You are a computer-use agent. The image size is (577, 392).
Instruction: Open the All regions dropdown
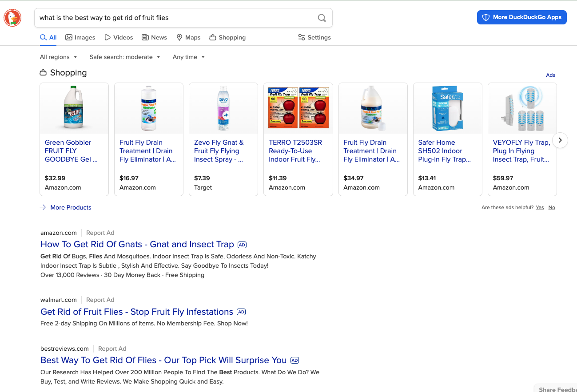click(58, 57)
